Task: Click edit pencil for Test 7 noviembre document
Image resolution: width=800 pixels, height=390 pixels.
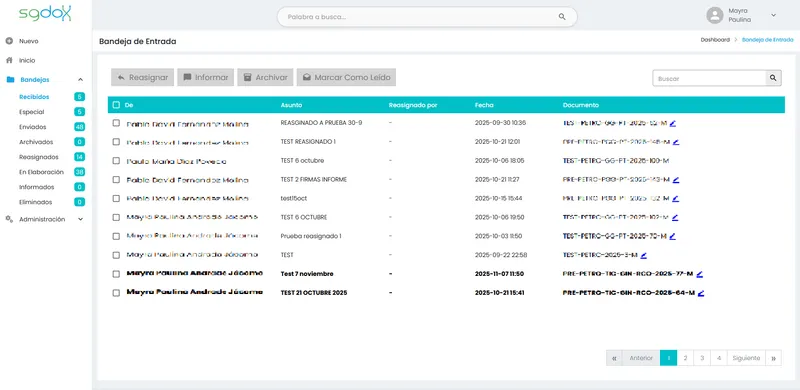Action: 699,274
